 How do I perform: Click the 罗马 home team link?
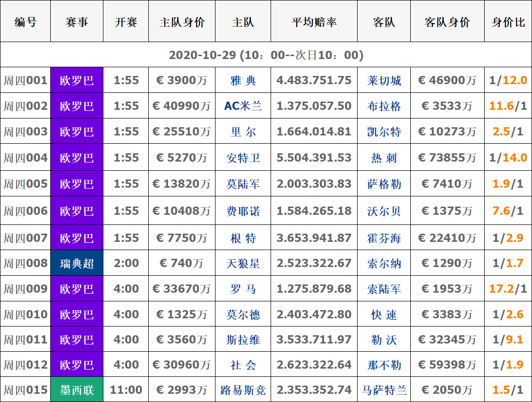click(243, 289)
